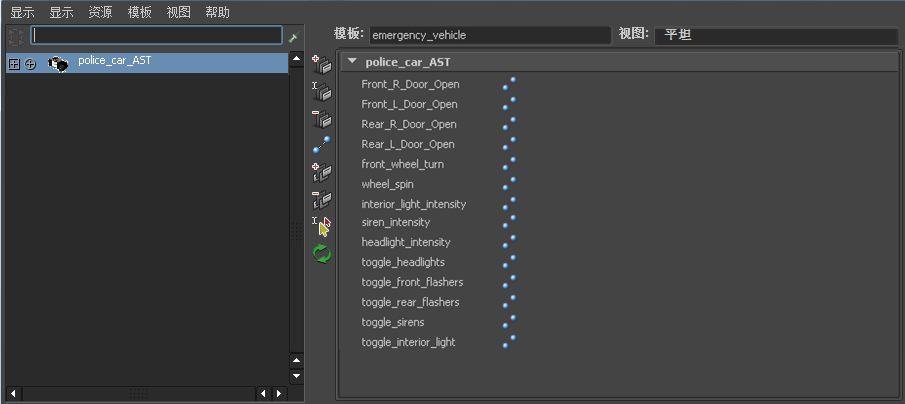Click the asset list horizontal scrollbar thumb
905x404 pixels.
(x=138, y=394)
